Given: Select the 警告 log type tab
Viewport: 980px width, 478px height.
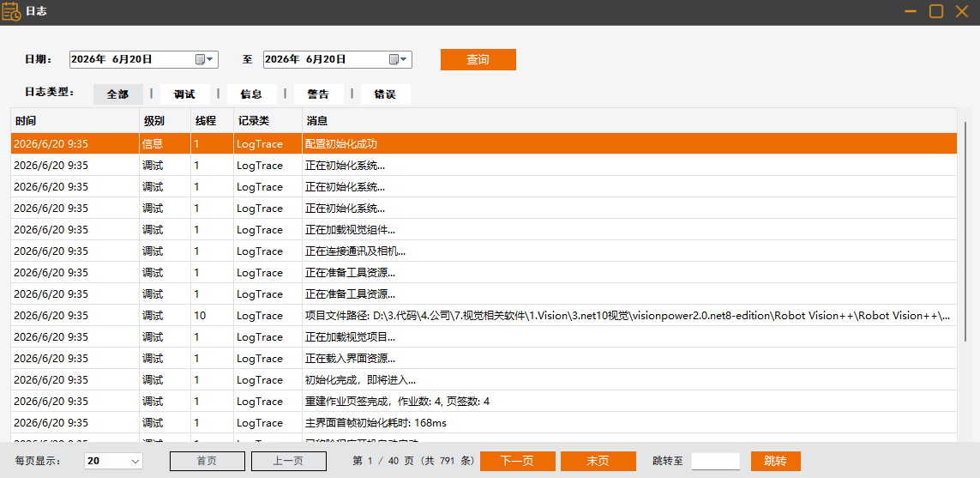Looking at the screenshot, I should point(318,94).
